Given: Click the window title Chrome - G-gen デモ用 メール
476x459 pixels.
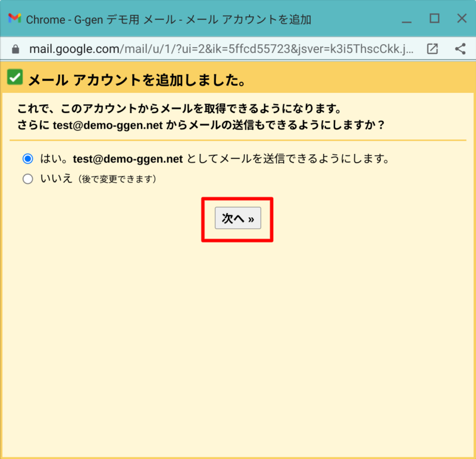Looking at the screenshot, I should [x=168, y=20].
